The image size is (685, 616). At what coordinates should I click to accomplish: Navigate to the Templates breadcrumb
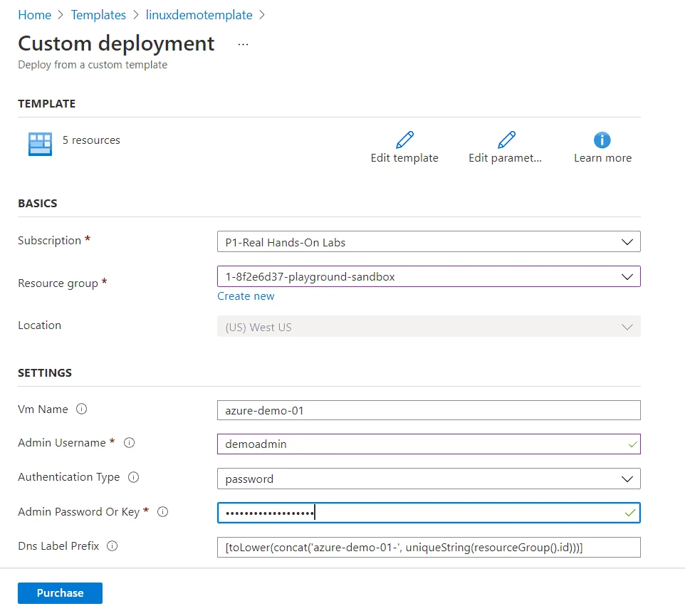pos(98,14)
